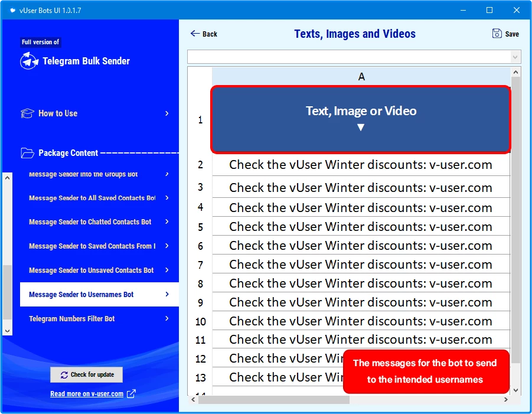Viewport: 532px width, 414px height.
Task: Expand Message Sender to Saved Contacts From chevron
Action: 167,246
